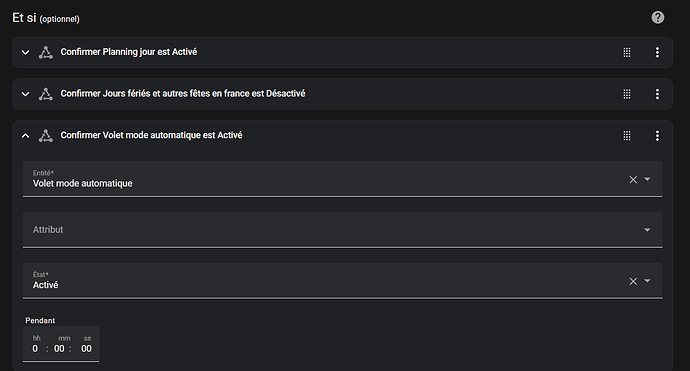Open the Attribut dropdown

(x=342, y=230)
